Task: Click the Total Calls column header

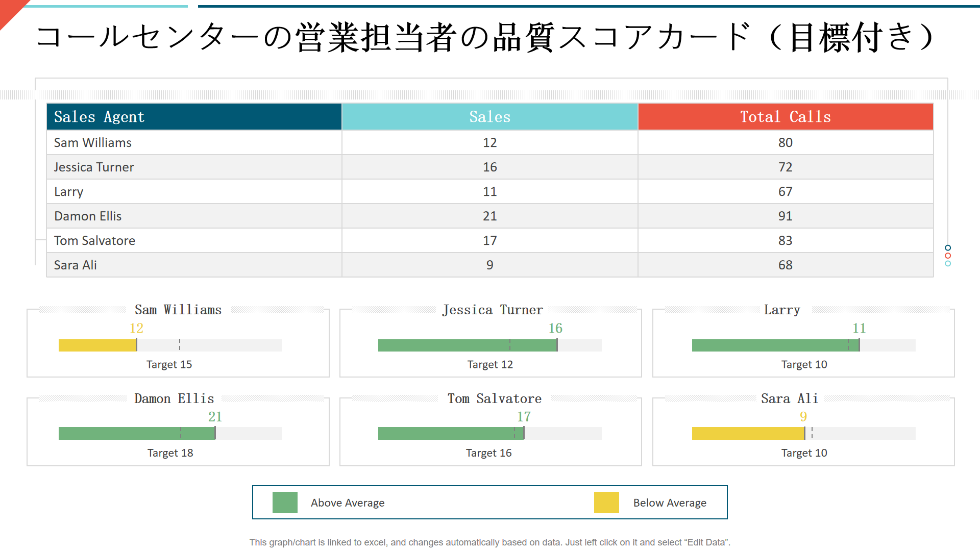Action: [786, 117]
